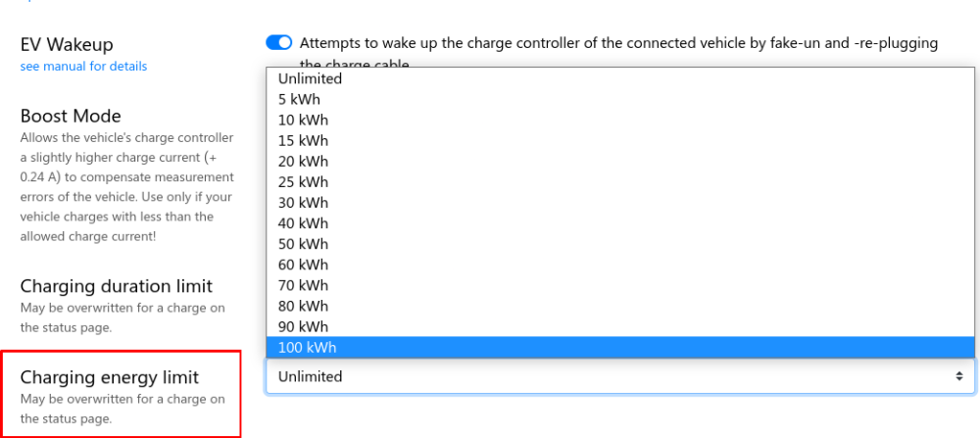
Task: Toggle the EV Wakeup switch
Action: [x=279, y=43]
